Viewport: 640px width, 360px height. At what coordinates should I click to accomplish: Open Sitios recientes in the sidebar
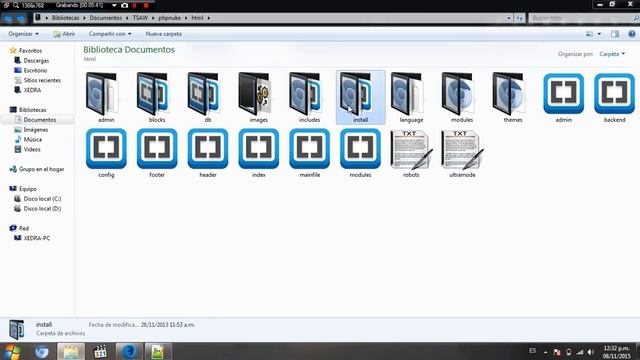click(38, 80)
